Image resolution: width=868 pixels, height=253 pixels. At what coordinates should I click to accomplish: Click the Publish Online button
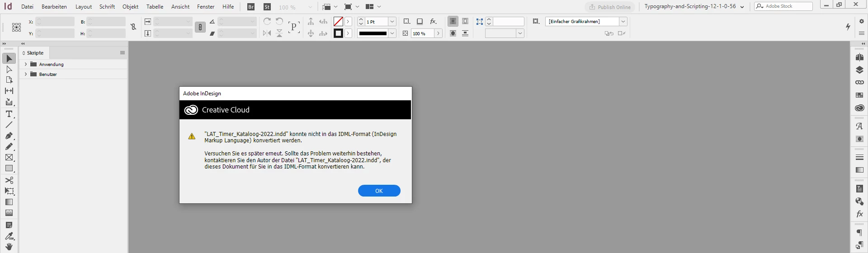click(x=610, y=7)
